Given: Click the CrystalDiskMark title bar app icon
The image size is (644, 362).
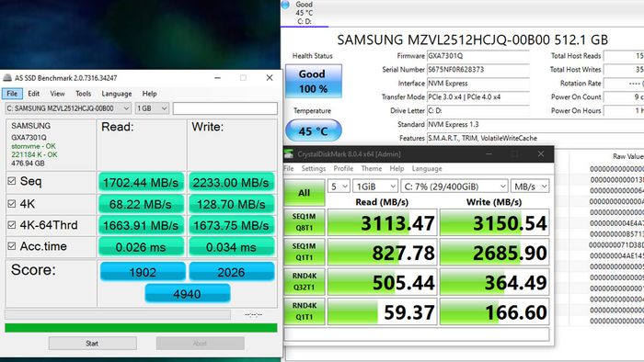Looking at the screenshot, I should coord(289,154).
